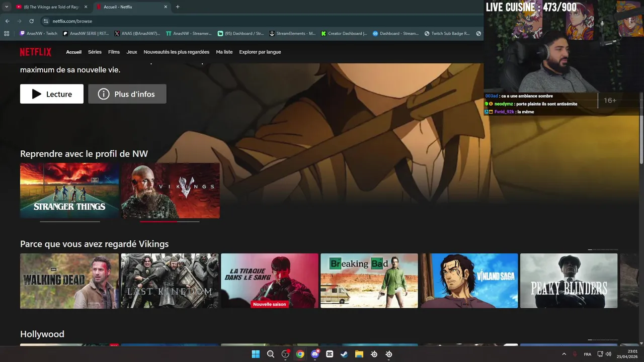Switch to the Vikings YouTube tab
This screenshot has width=644, height=362.
coord(51,7)
